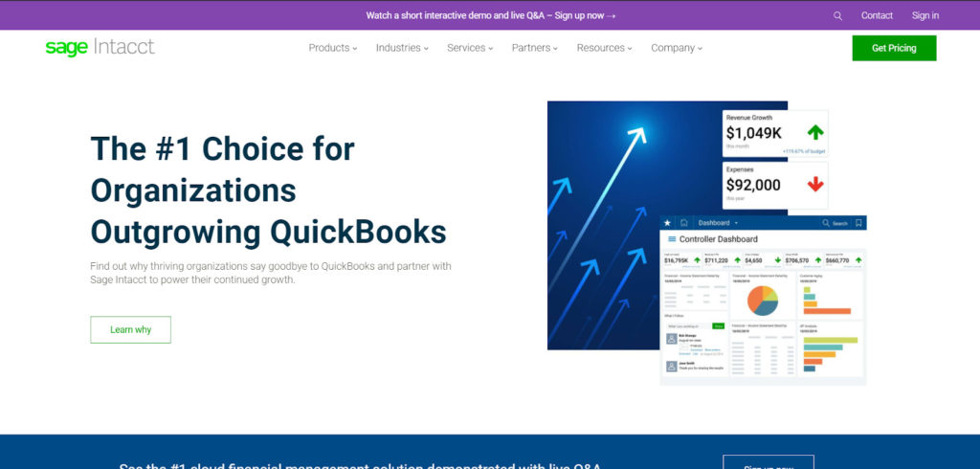Open the Services dropdown
980x469 pixels.
tap(470, 48)
